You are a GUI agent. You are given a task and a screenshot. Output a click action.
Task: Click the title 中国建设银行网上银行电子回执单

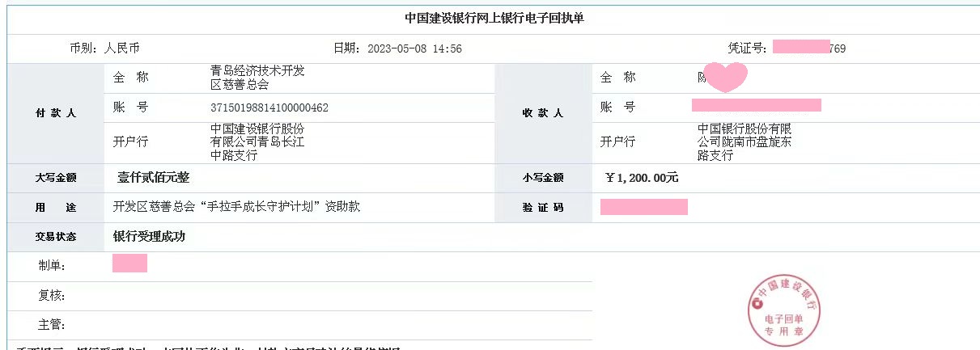[x=494, y=18]
